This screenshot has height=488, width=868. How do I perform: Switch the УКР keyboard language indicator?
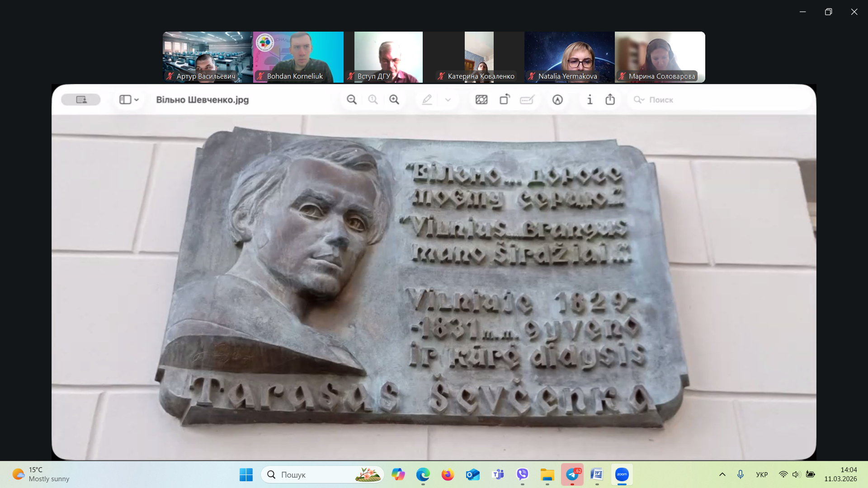(762, 474)
